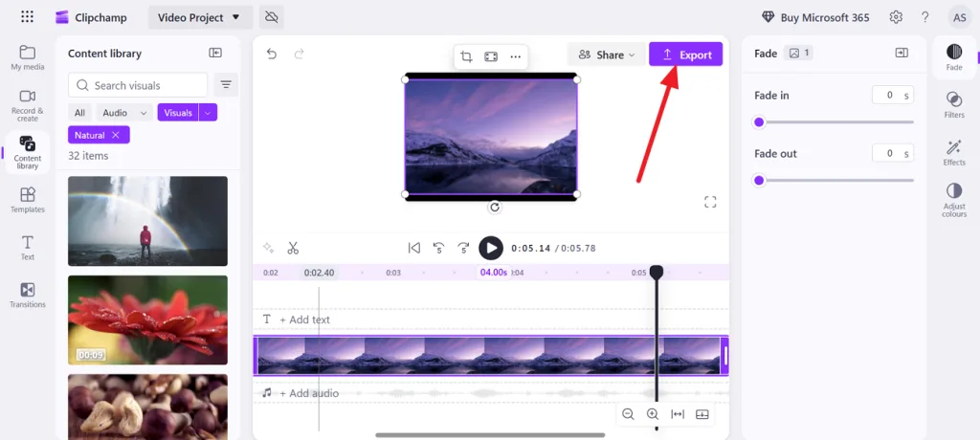Select the Crop tool

(466, 56)
